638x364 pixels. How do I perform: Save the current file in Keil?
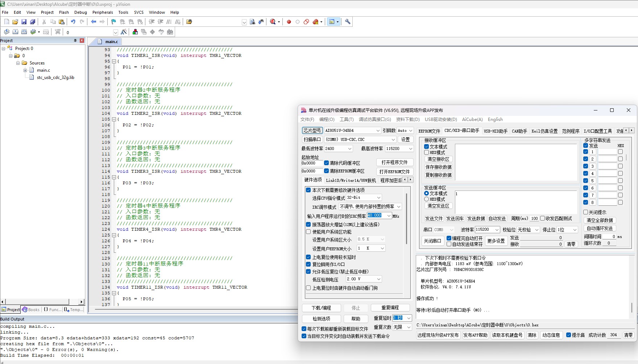point(24,22)
